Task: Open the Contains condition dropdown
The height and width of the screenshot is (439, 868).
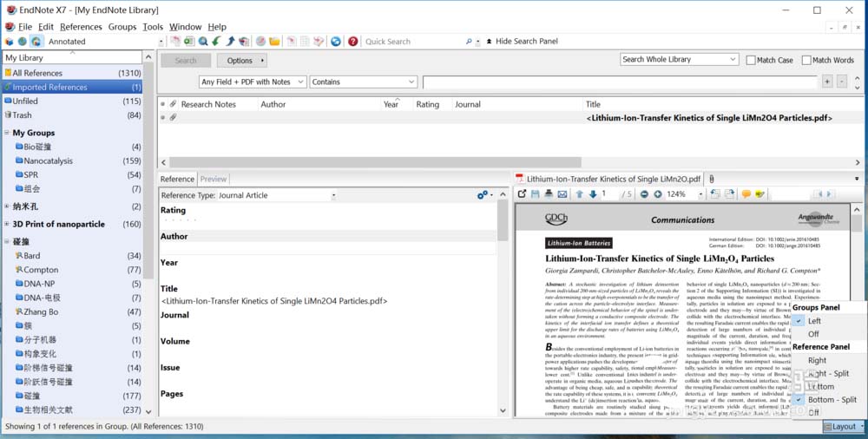Action: point(364,82)
